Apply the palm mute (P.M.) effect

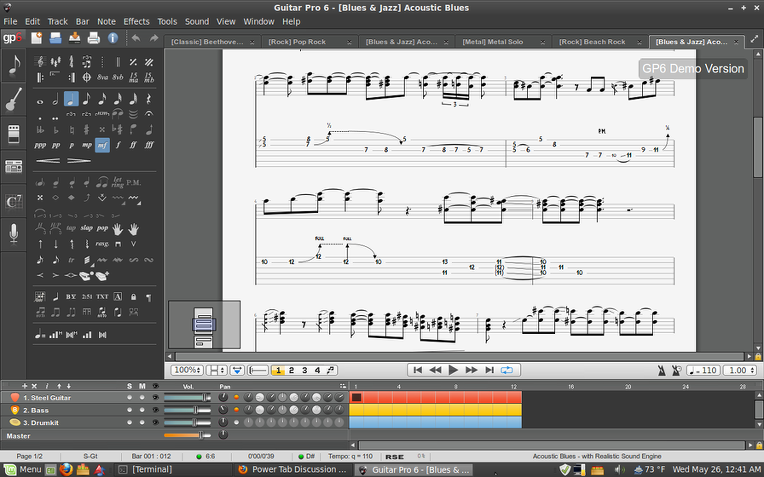point(134,182)
